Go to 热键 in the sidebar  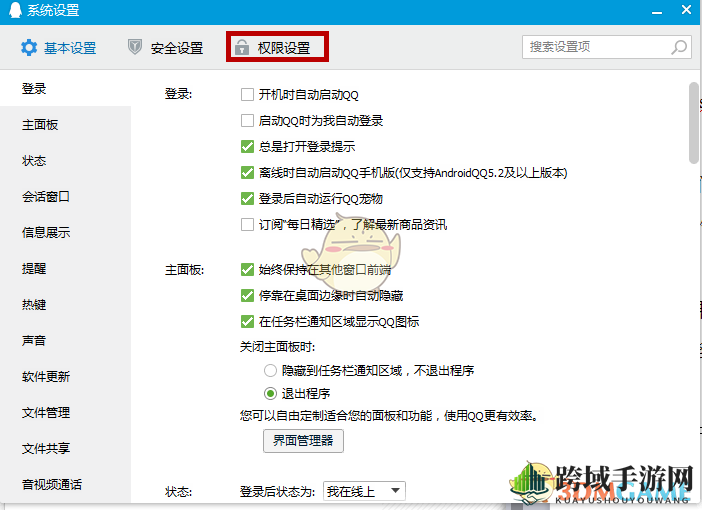pos(65,304)
